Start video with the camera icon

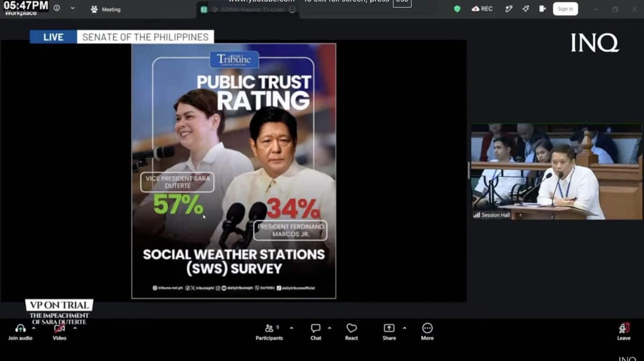click(x=59, y=328)
